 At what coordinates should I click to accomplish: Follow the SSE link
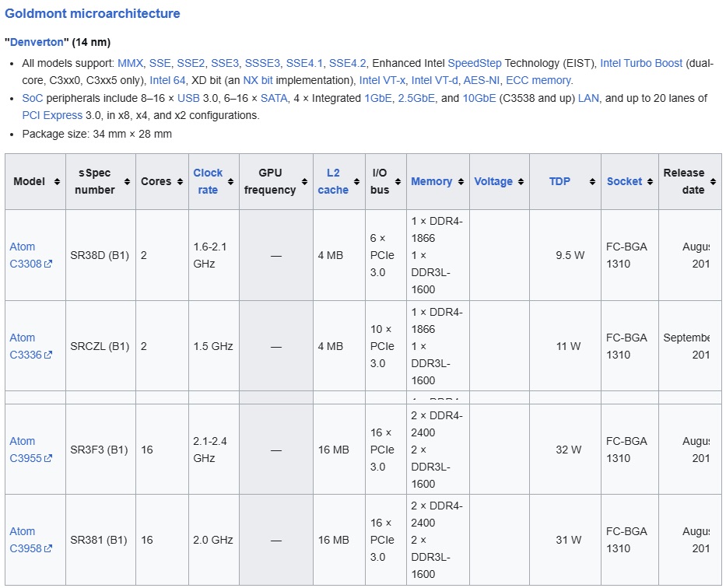pyautogui.click(x=160, y=63)
